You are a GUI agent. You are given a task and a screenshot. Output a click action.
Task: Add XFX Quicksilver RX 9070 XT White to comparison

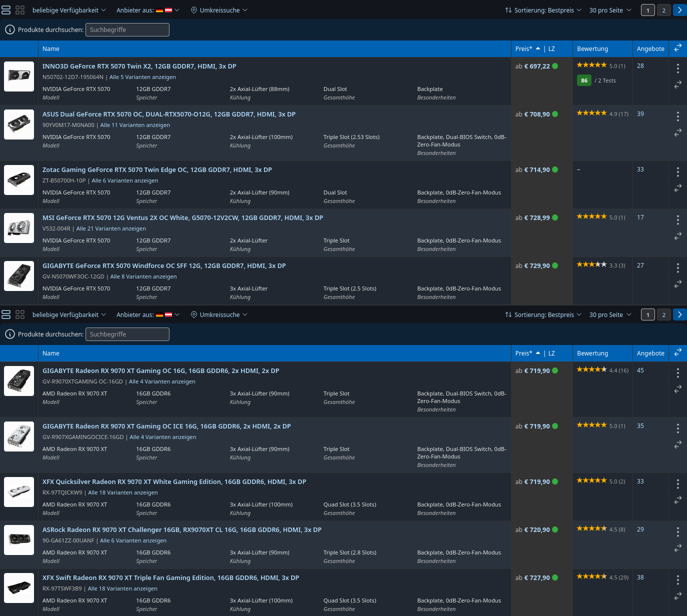[x=678, y=500]
